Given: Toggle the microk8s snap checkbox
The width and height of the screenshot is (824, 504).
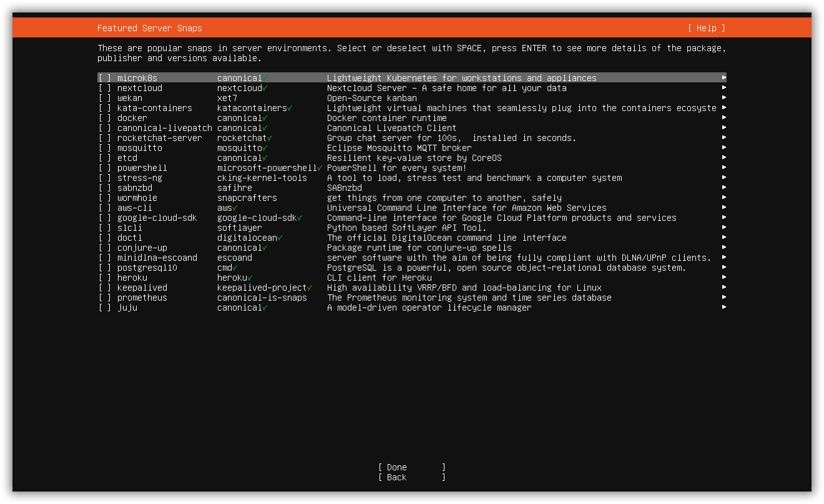Looking at the screenshot, I should point(105,78).
